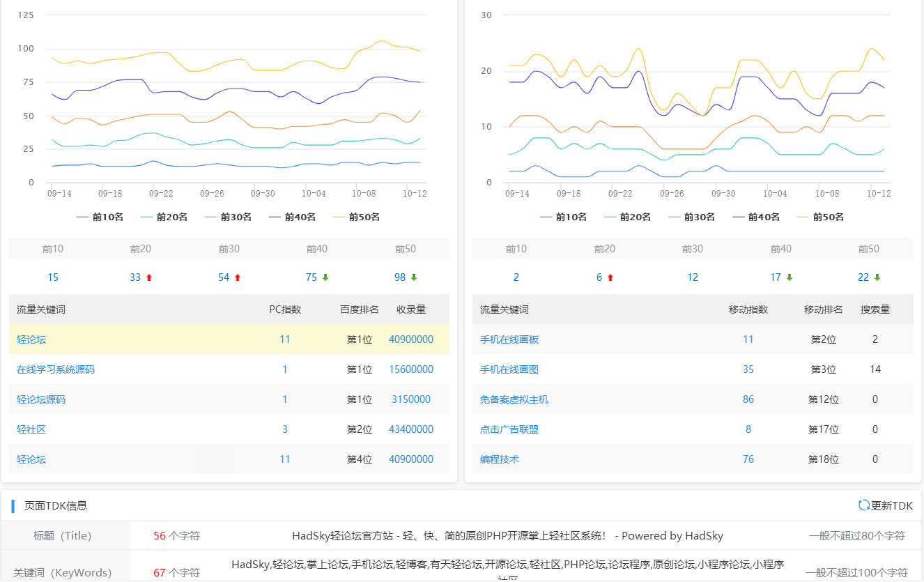
Task: Open mobile keyword 手机在线画图
Action: point(509,369)
